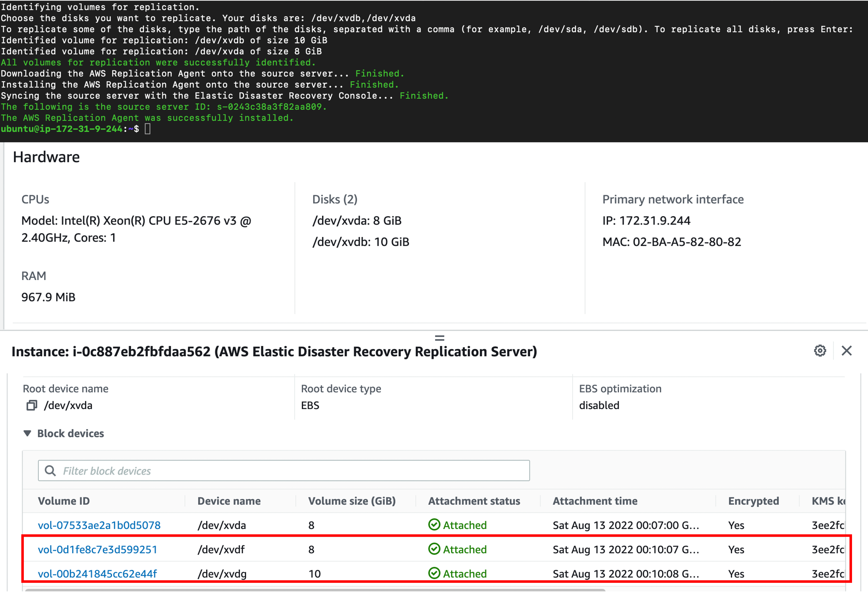Click attachment time 00:10:08 cell

pyautogui.click(x=626, y=574)
